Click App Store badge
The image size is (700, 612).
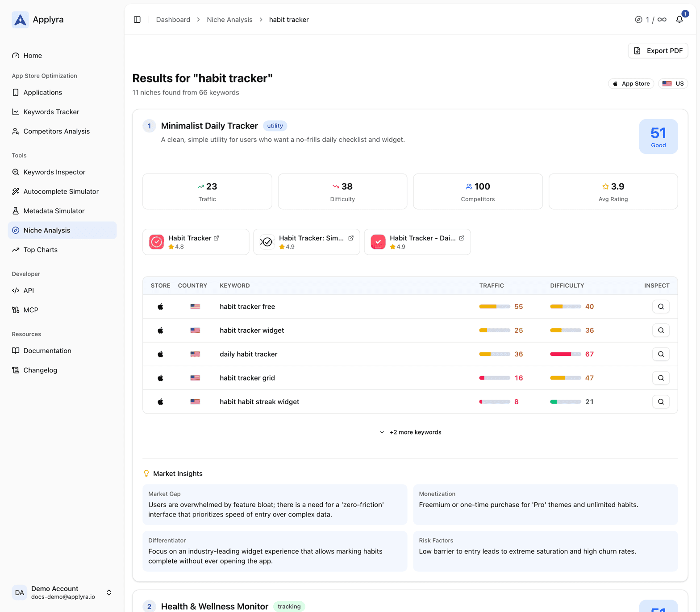point(631,83)
